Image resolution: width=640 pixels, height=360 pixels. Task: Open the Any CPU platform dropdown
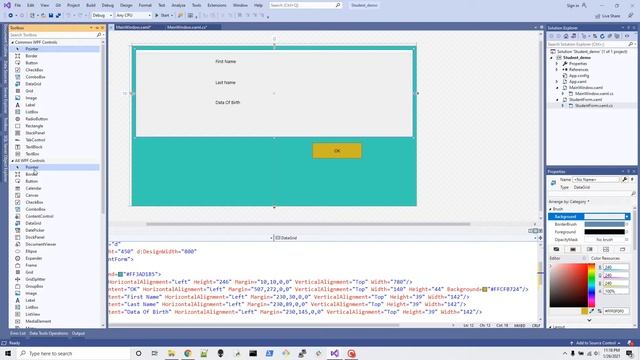pyautogui.click(x=133, y=15)
